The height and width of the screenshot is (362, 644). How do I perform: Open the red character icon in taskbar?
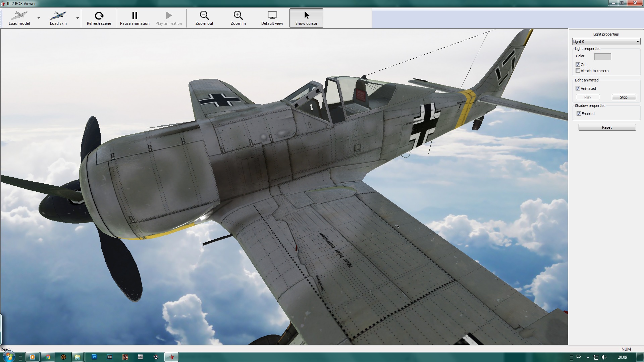[125, 357]
